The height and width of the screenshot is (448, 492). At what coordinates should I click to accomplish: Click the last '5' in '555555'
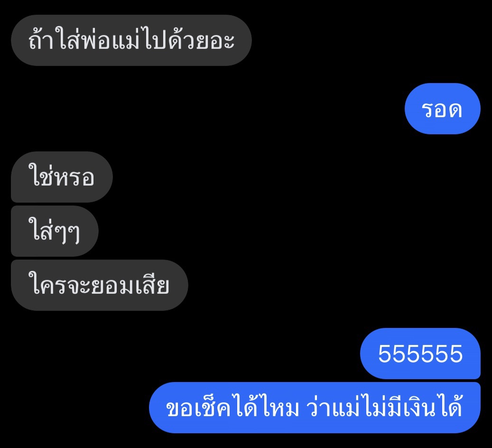(456, 354)
